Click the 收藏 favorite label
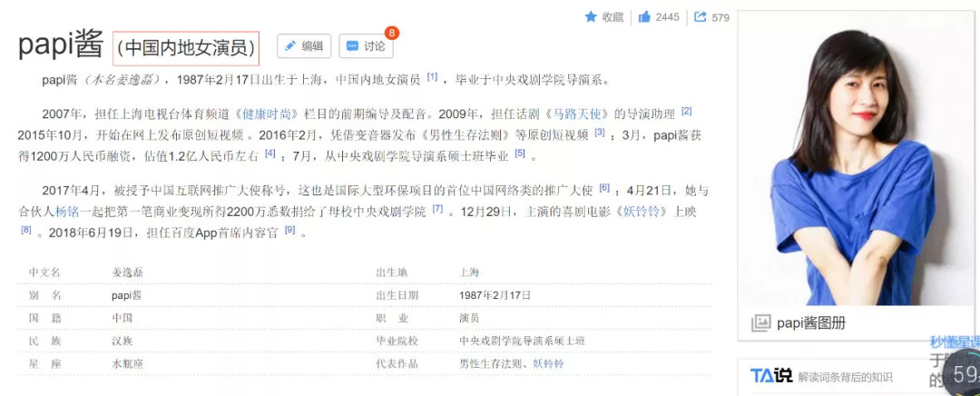This screenshot has width=980, height=396. [x=613, y=17]
